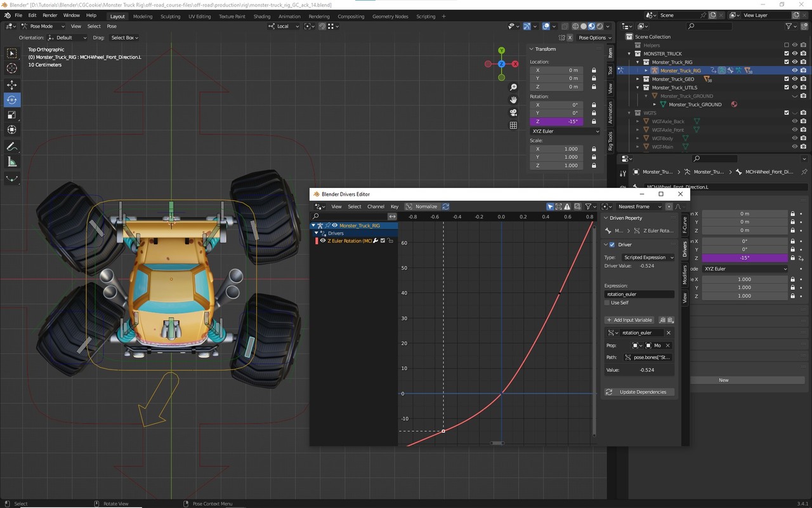Image resolution: width=812 pixels, height=508 pixels.
Task: Activate the Cursor tool
Action: 12,69
